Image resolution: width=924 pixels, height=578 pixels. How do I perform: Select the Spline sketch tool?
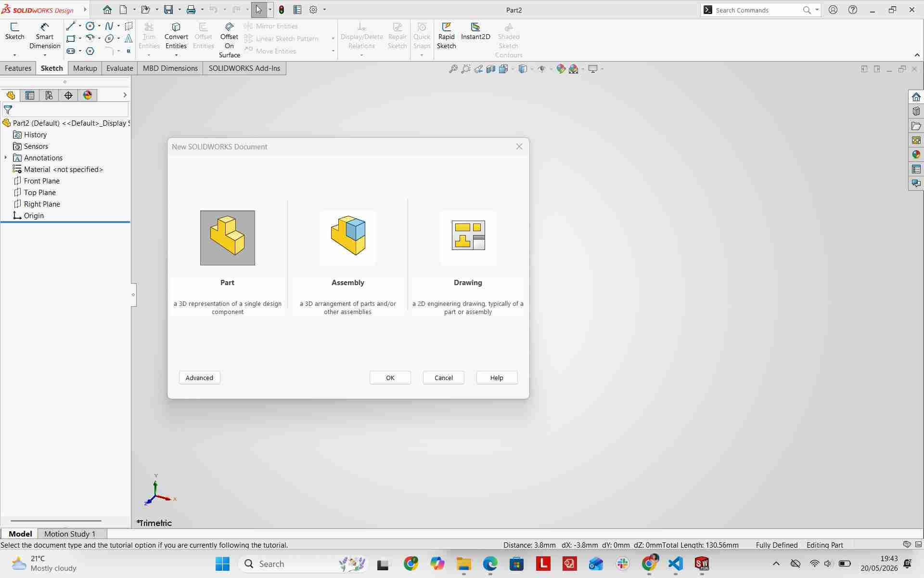109,26
